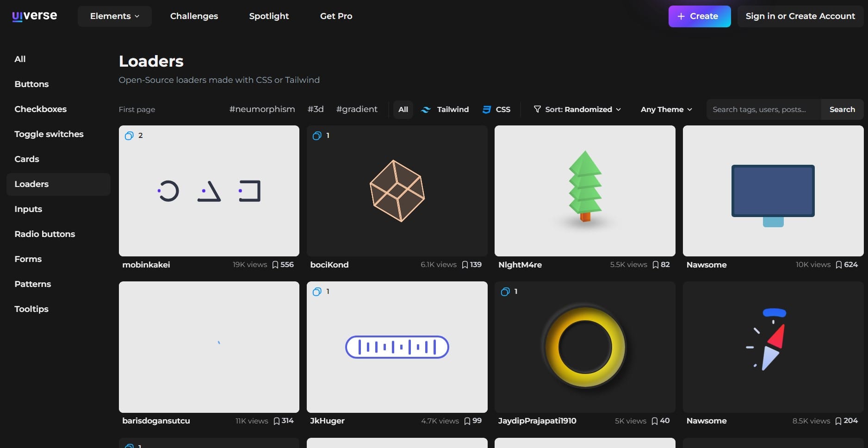
Task: Toggle the #neumorphism tag filter
Action: (262, 109)
